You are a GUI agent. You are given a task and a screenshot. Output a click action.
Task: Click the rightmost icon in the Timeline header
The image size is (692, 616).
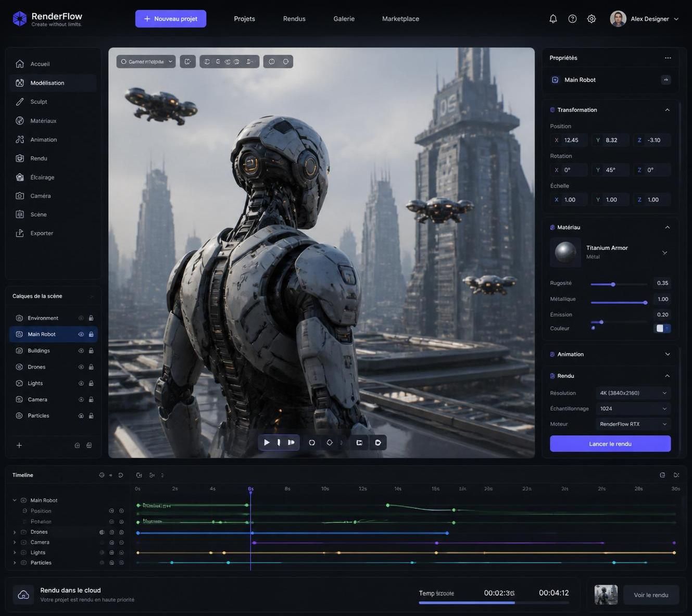click(x=676, y=475)
